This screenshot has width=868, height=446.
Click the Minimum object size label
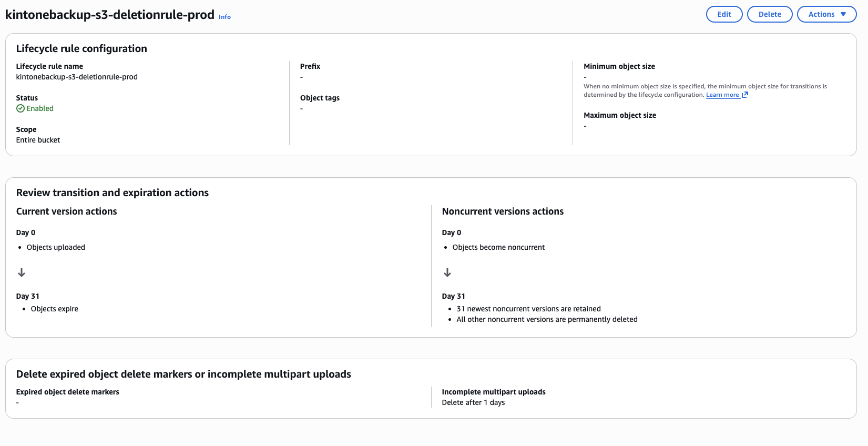[x=619, y=66]
